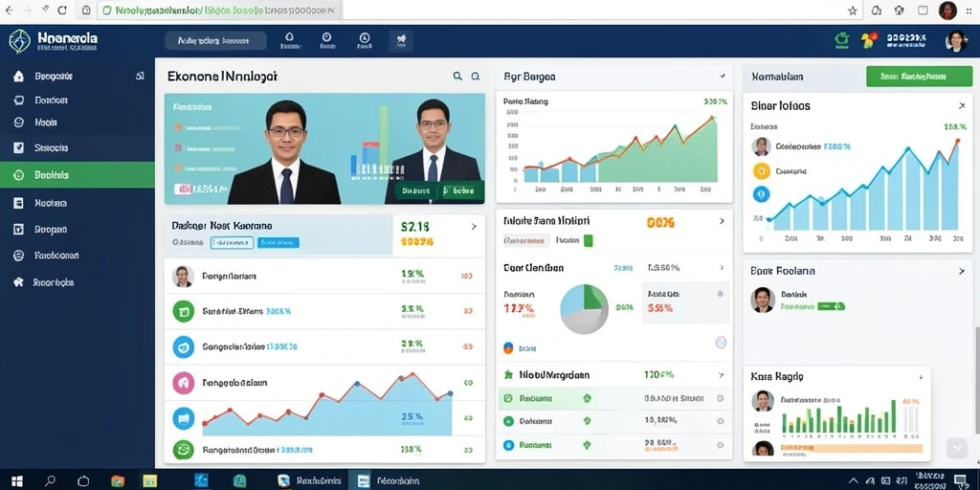Select the active green item in the sidebar
Image resolution: width=980 pixels, height=490 pixels.
[78, 175]
